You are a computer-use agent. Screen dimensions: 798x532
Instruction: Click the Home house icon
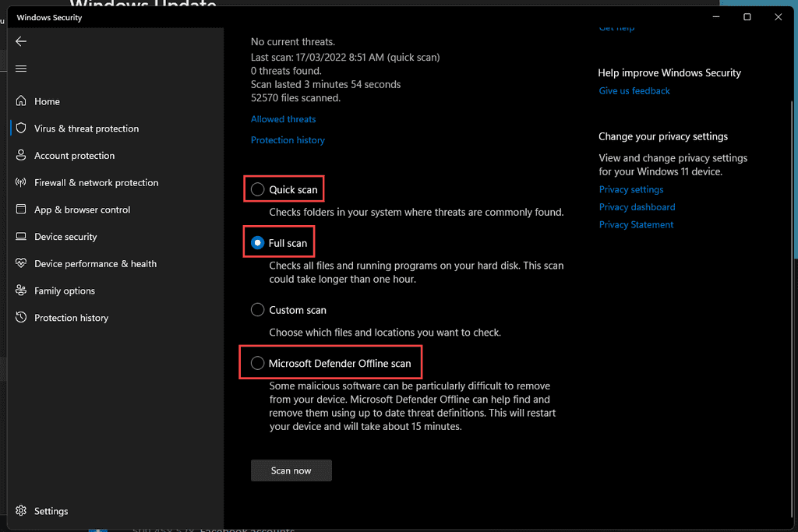21,101
